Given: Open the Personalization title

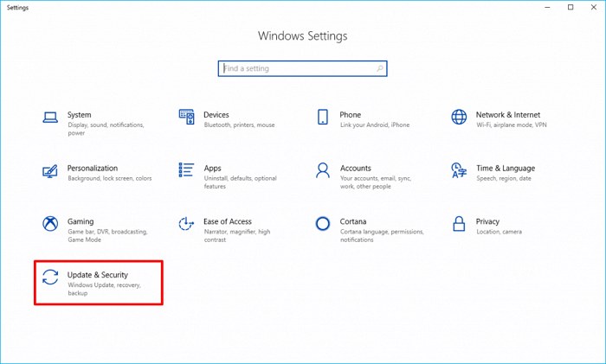Looking at the screenshot, I should [x=93, y=169].
